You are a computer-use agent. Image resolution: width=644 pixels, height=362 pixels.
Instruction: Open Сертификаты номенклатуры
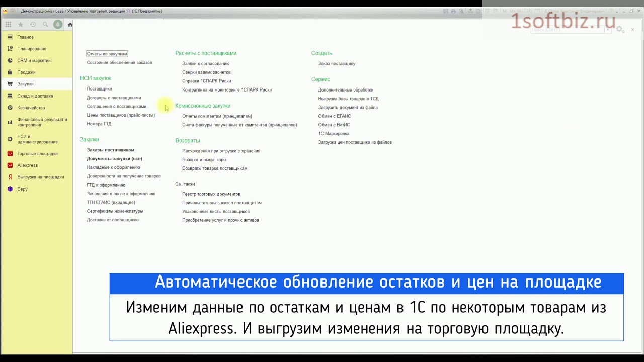(115, 211)
